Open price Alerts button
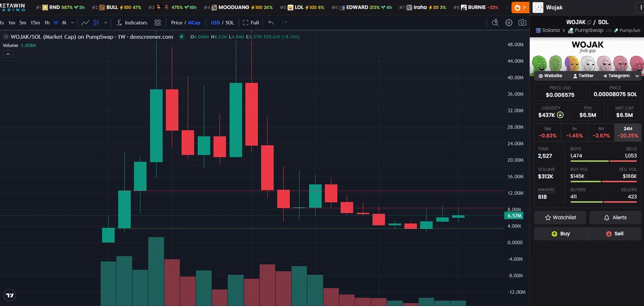644x306 pixels. point(615,218)
